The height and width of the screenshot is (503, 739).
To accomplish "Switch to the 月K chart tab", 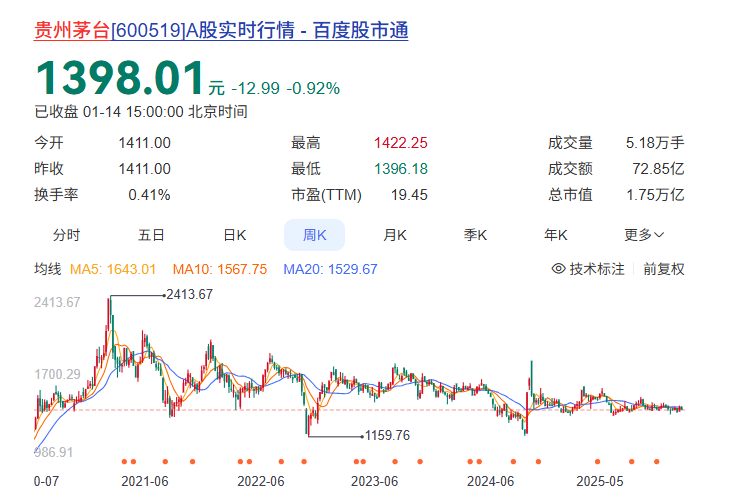I will 395,235.
